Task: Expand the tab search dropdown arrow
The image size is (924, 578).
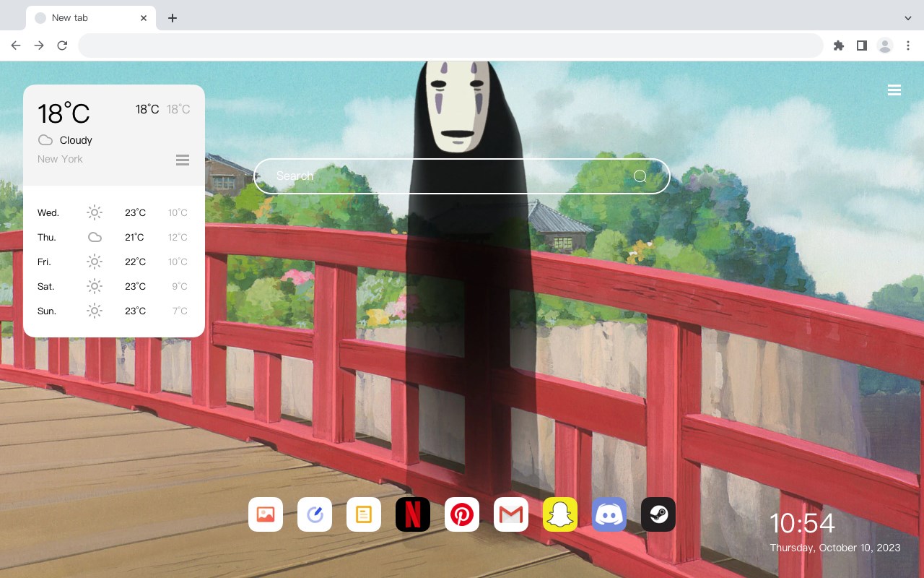Action: coord(908,18)
